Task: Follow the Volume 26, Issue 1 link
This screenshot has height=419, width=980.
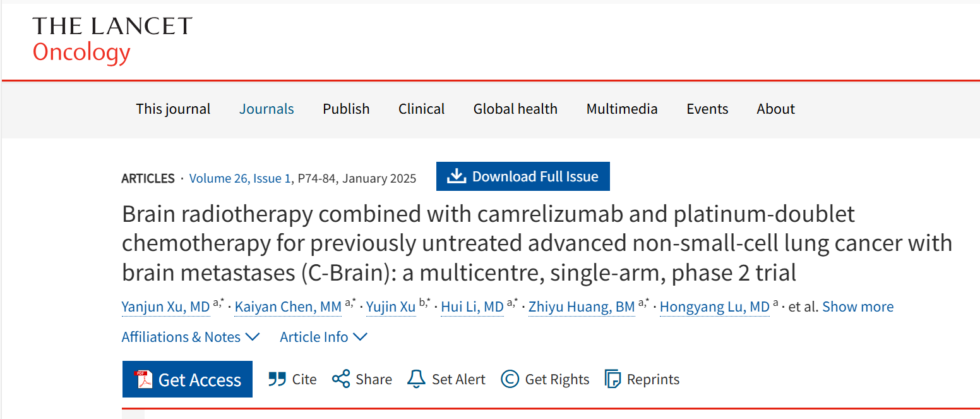Action: [x=240, y=178]
